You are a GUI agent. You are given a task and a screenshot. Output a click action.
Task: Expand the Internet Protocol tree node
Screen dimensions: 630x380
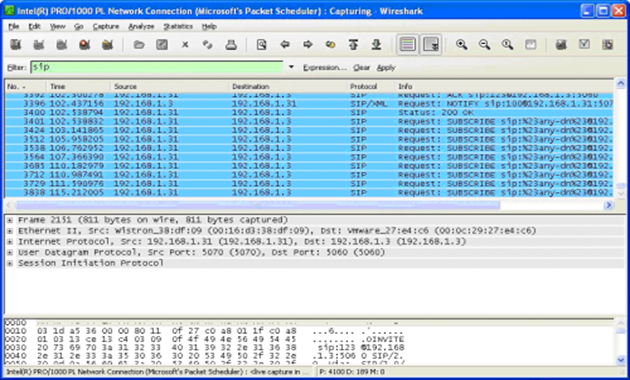tap(10, 242)
